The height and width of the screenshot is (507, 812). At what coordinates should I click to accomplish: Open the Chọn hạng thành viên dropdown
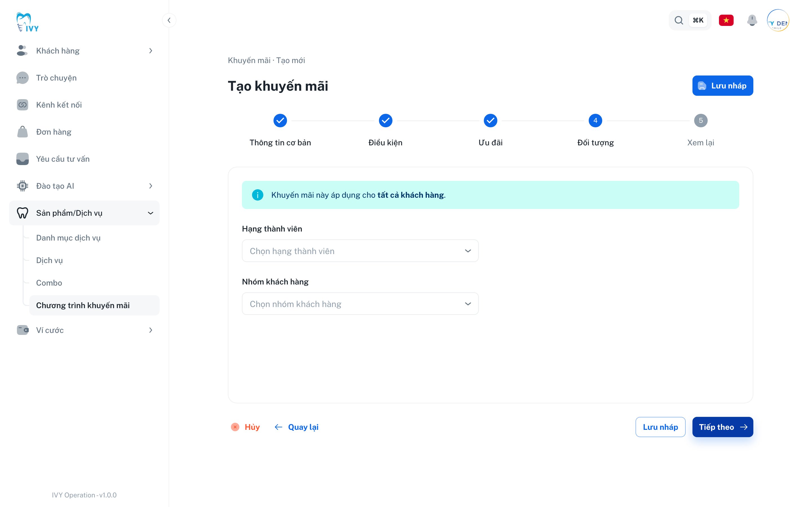[360, 251]
